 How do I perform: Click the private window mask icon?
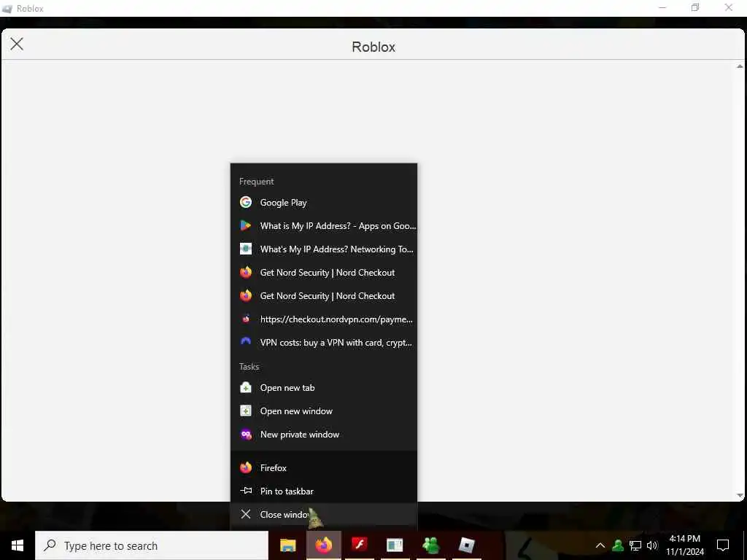coord(246,435)
